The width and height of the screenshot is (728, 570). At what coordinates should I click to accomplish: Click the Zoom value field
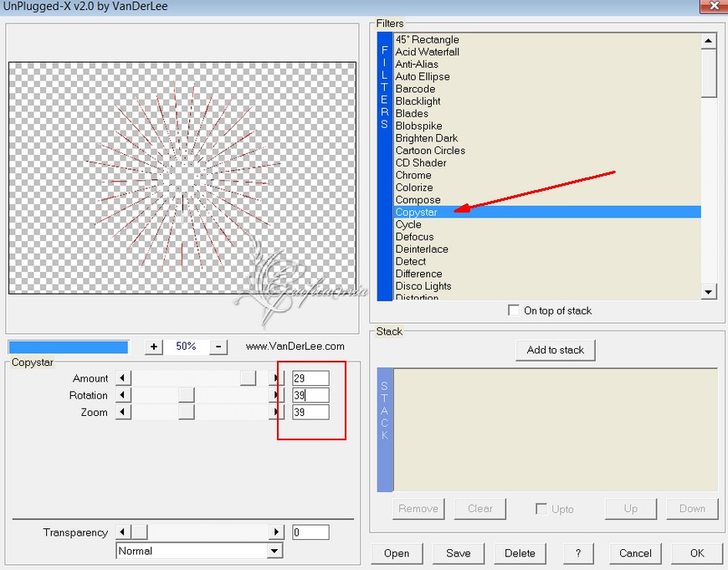[310, 412]
